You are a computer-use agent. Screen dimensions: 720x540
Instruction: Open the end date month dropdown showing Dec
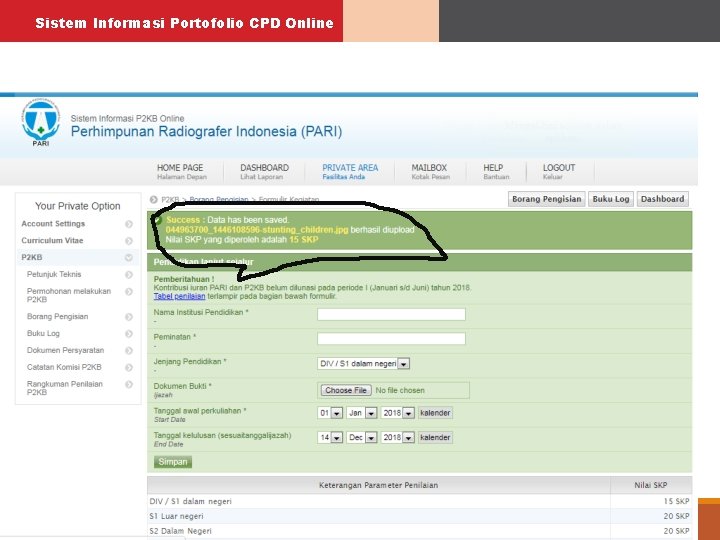362,438
